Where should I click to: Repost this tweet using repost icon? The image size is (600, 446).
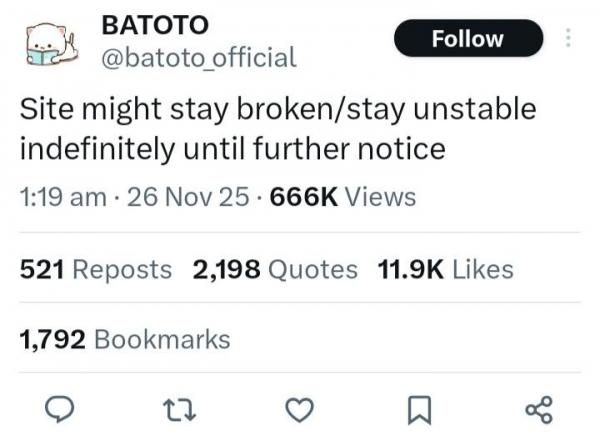click(179, 410)
